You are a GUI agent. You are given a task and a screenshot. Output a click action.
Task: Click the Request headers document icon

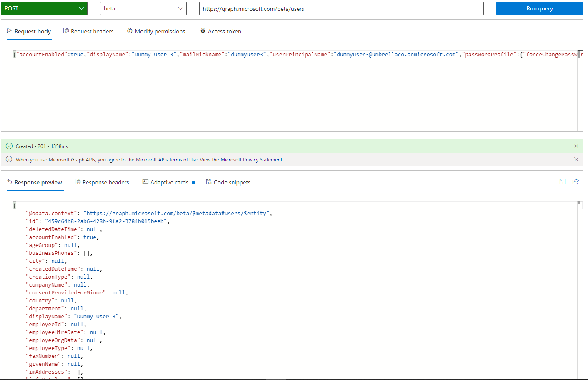click(x=65, y=30)
